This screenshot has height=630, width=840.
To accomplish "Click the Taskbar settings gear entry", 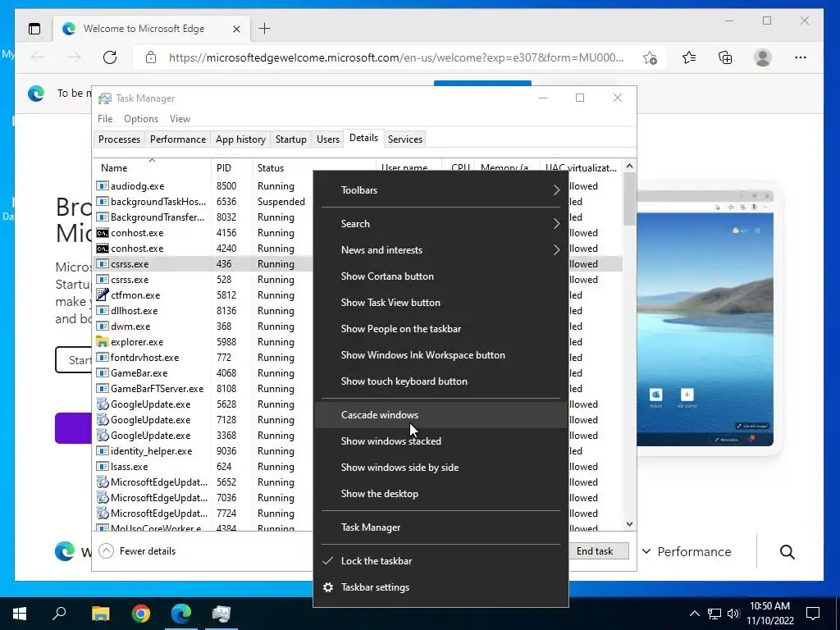I will click(x=441, y=587).
